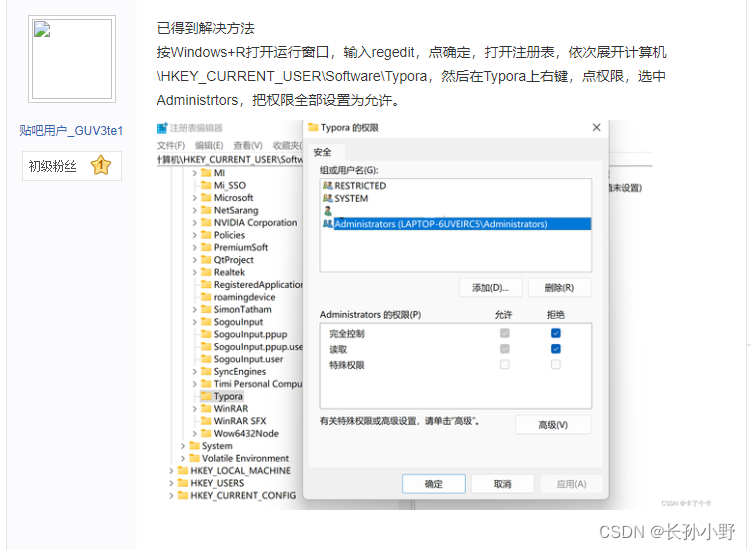Select the unnamed single-user account icon
This screenshot has width=751, height=550.
click(328, 211)
